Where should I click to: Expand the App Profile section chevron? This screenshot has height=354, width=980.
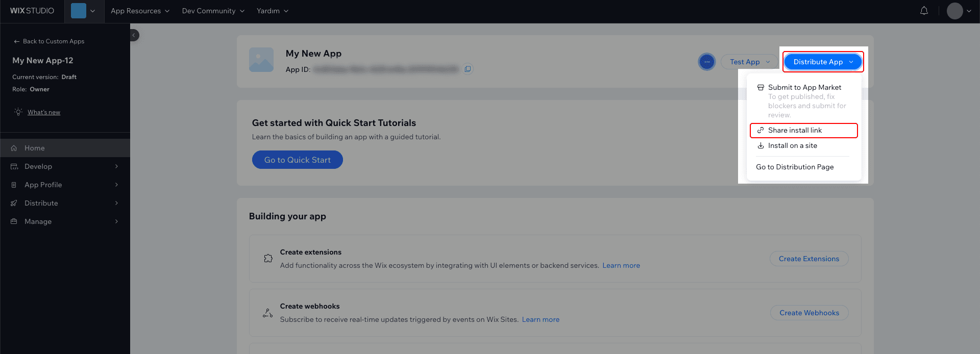click(x=116, y=185)
